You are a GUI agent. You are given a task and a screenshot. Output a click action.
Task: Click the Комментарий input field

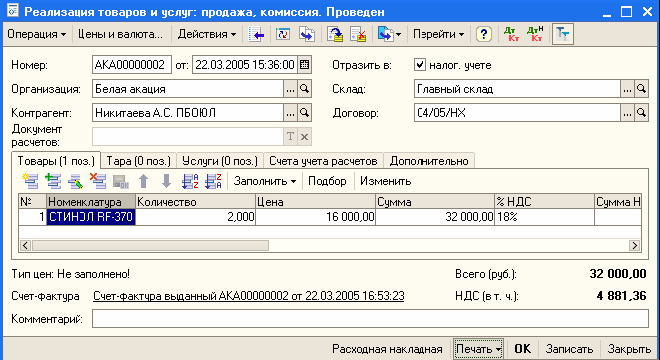[x=370, y=319]
